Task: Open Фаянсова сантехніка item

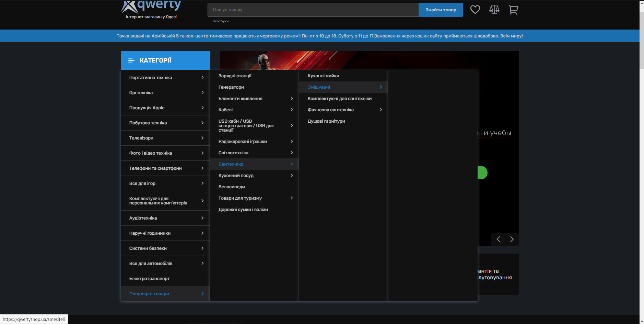Action: (x=344, y=110)
